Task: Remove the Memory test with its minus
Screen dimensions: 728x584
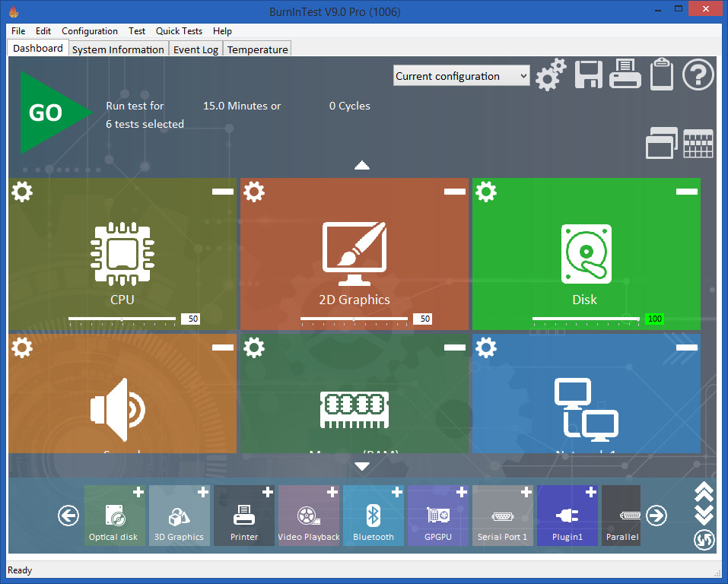Action: click(x=455, y=348)
